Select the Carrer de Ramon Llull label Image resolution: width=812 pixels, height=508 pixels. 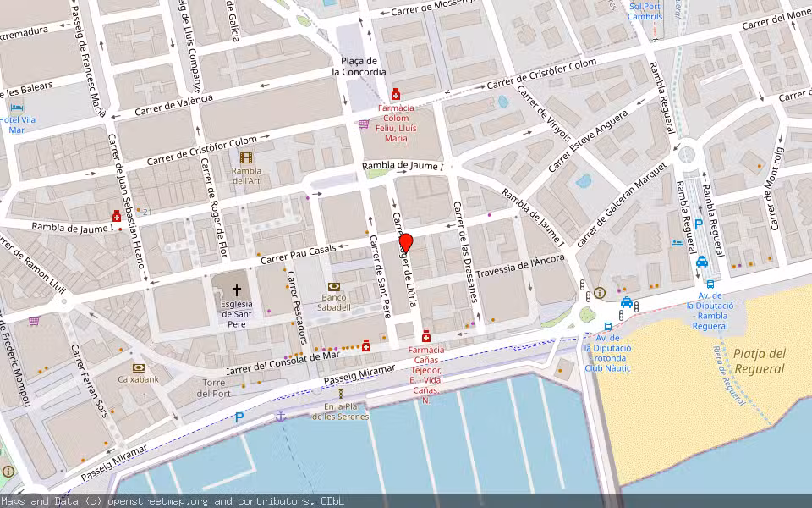tap(33, 263)
